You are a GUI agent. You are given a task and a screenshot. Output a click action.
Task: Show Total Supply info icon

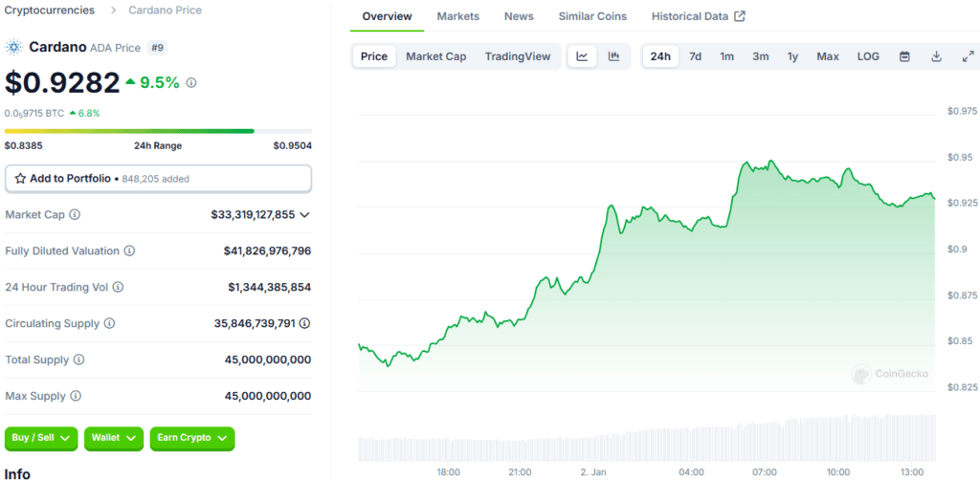[78, 360]
